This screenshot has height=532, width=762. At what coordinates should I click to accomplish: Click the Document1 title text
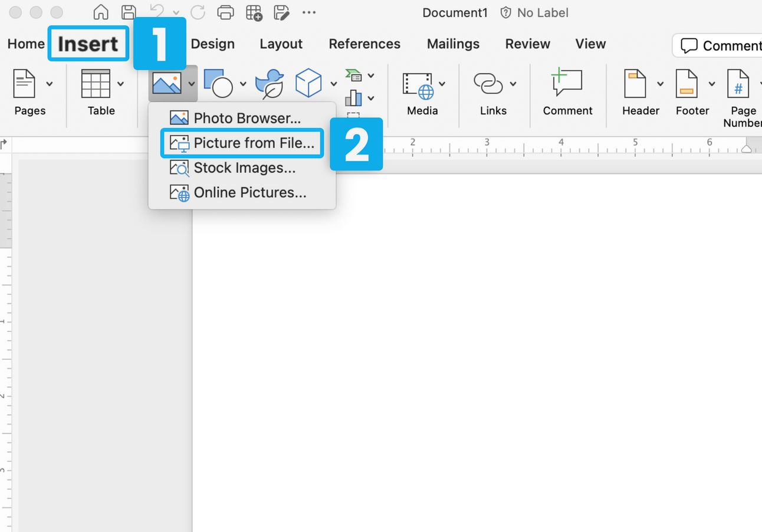[x=455, y=12]
